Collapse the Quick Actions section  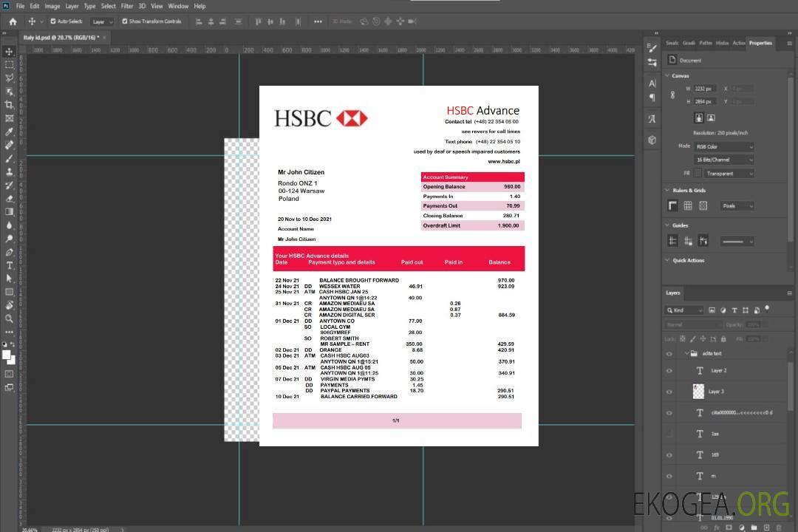point(668,260)
